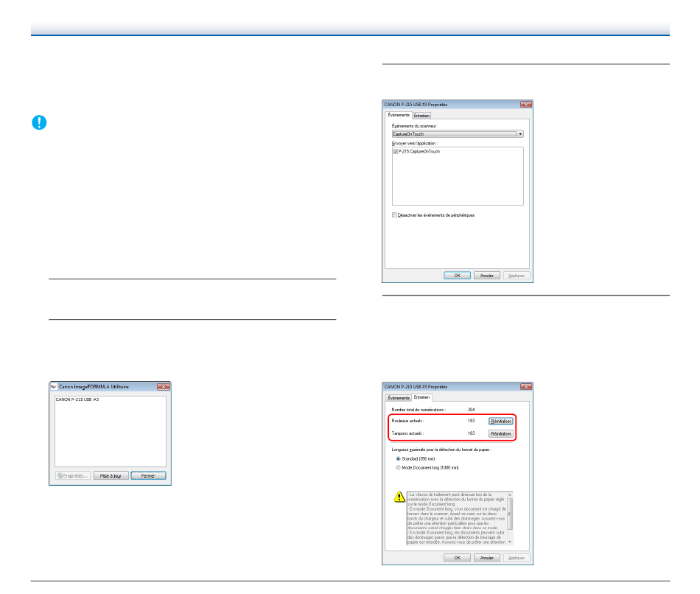The image size is (700, 594).
Task: Select the Standard (356 mm) radio option
Action: click(x=399, y=458)
